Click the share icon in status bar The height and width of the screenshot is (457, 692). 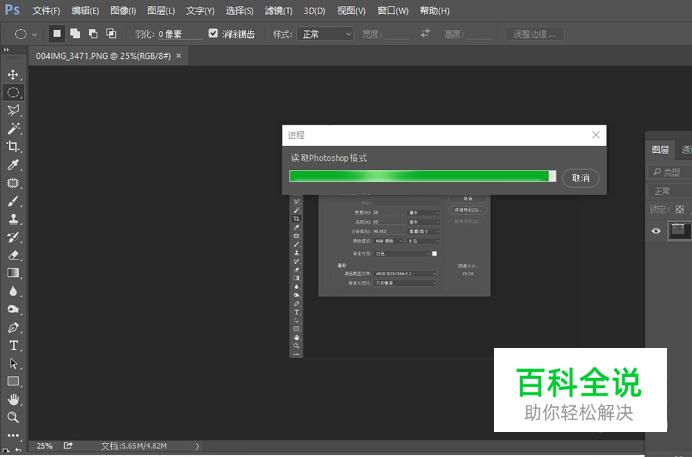[x=68, y=446]
